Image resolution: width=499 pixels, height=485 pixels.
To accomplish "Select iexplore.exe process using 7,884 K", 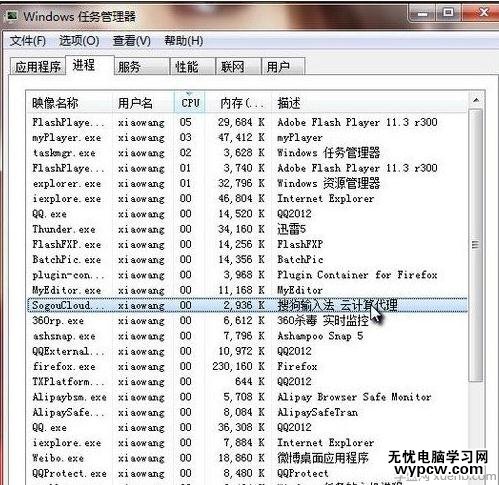I will coord(247,443).
